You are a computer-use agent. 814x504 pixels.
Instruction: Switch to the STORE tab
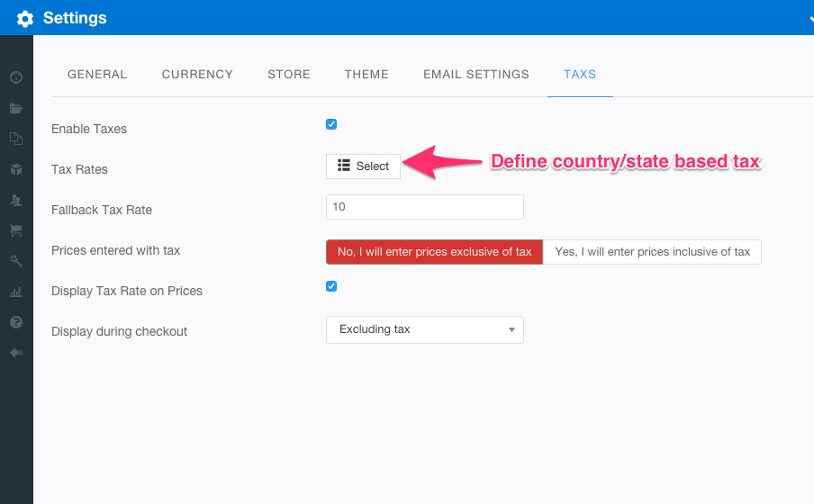[289, 74]
